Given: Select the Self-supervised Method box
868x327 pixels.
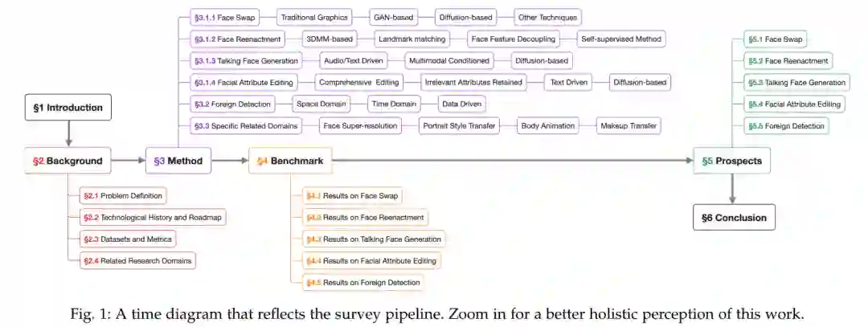Looking at the screenshot, I should [622, 39].
